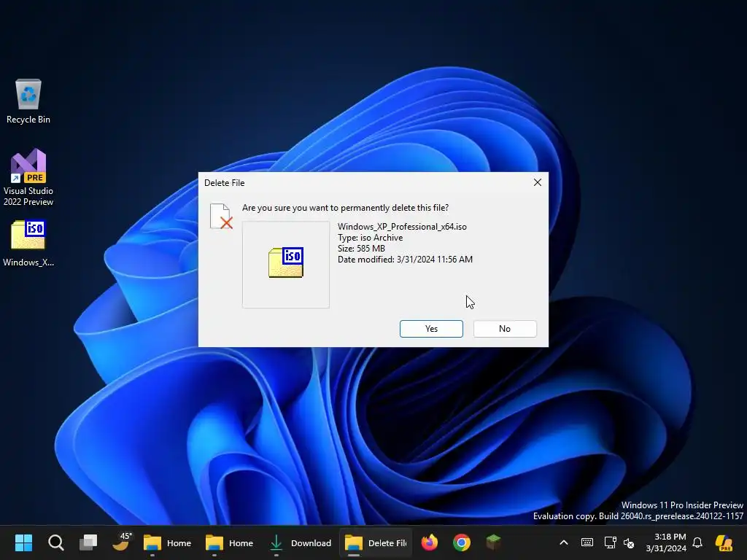Click the delete file warning icon

click(x=222, y=217)
